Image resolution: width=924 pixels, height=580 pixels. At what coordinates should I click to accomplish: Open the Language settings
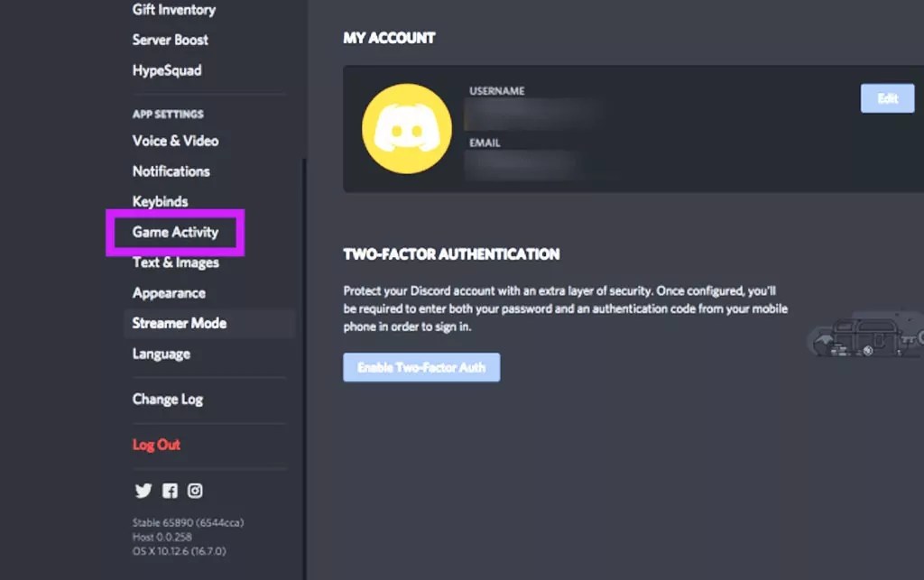[161, 354]
